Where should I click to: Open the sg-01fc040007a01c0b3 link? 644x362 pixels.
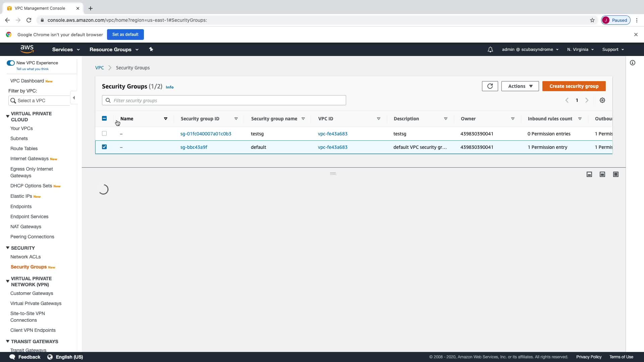point(206,134)
